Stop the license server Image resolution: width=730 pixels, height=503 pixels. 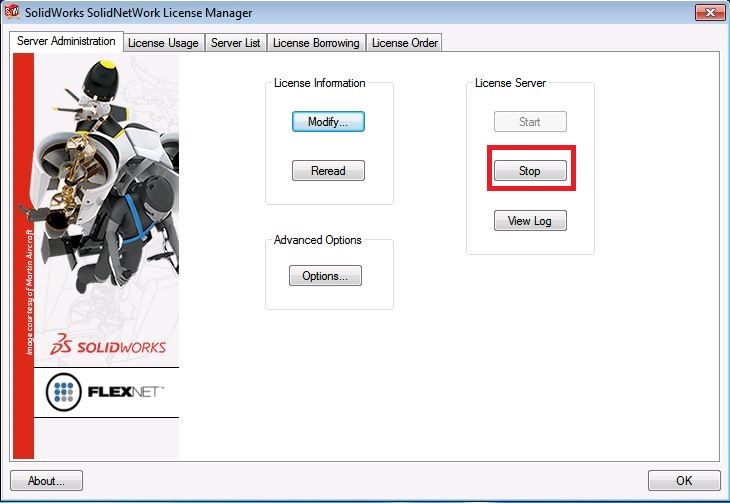coord(530,171)
